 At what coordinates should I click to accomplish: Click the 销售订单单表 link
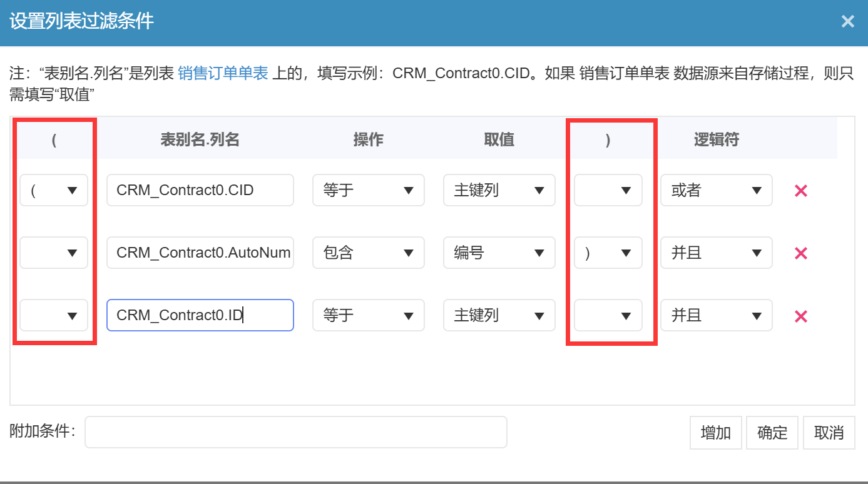[223, 73]
